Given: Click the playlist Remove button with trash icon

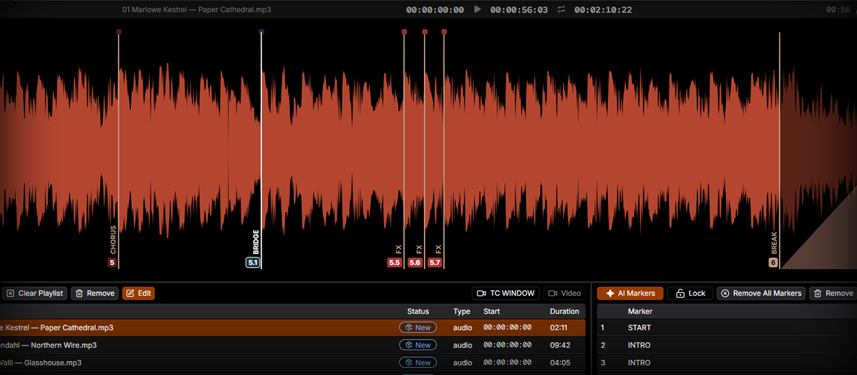Looking at the screenshot, I should pos(95,294).
